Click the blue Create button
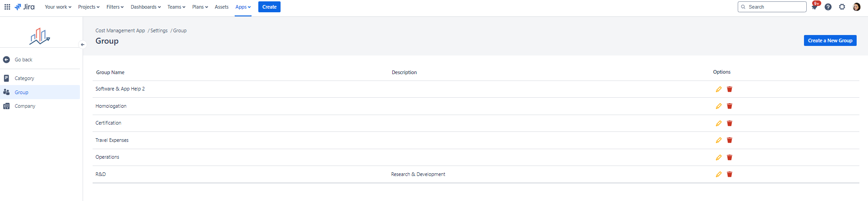The width and height of the screenshot is (868, 201). tap(269, 7)
